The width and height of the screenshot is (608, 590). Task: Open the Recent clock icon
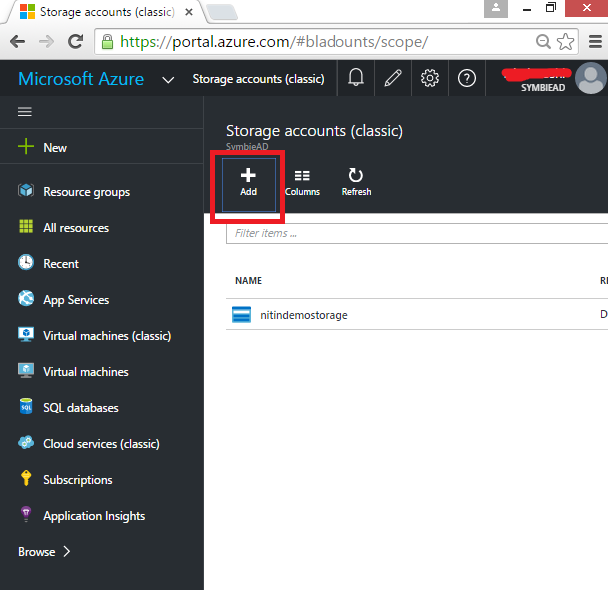tap(26, 262)
